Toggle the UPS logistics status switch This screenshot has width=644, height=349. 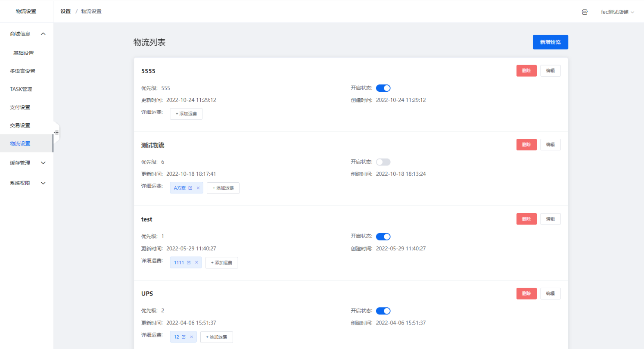[x=383, y=311]
